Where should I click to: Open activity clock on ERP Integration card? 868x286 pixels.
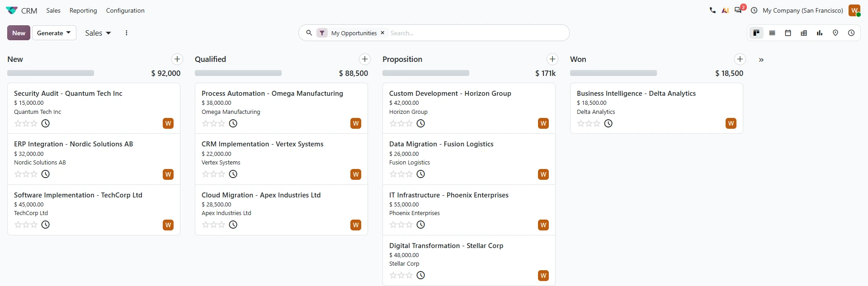46,174
